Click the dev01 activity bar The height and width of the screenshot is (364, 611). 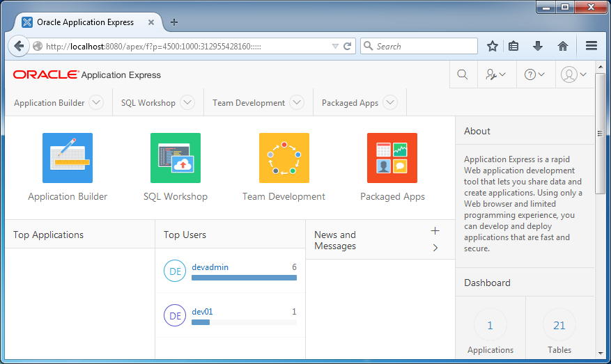coord(244,322)
